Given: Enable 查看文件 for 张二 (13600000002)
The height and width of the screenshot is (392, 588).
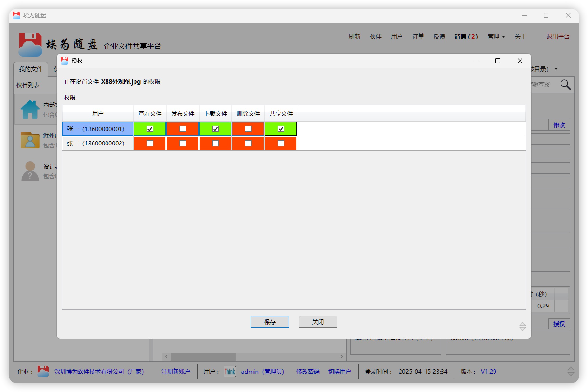Looking at the screenshot, I should coord(150,143).
